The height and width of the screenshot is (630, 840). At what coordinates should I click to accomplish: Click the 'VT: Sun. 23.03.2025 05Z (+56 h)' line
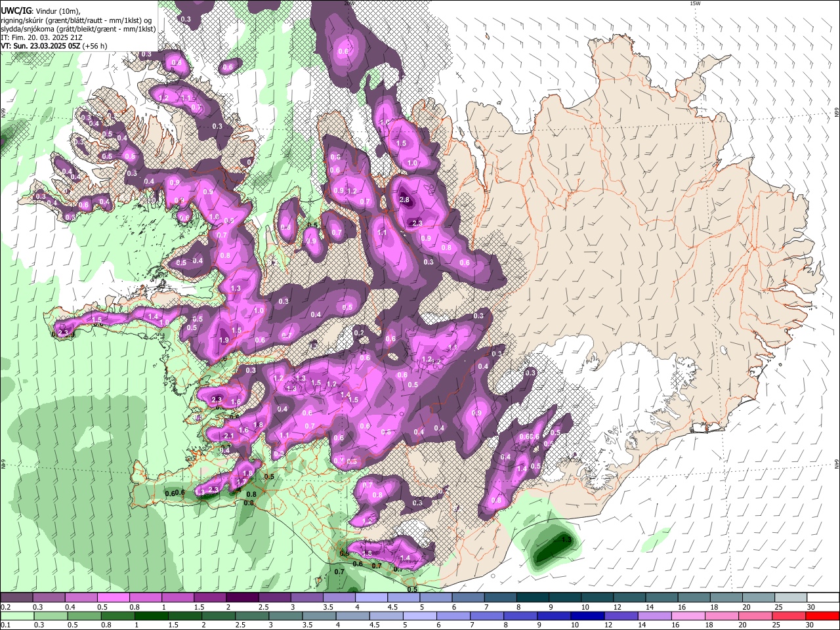[54, 46]
